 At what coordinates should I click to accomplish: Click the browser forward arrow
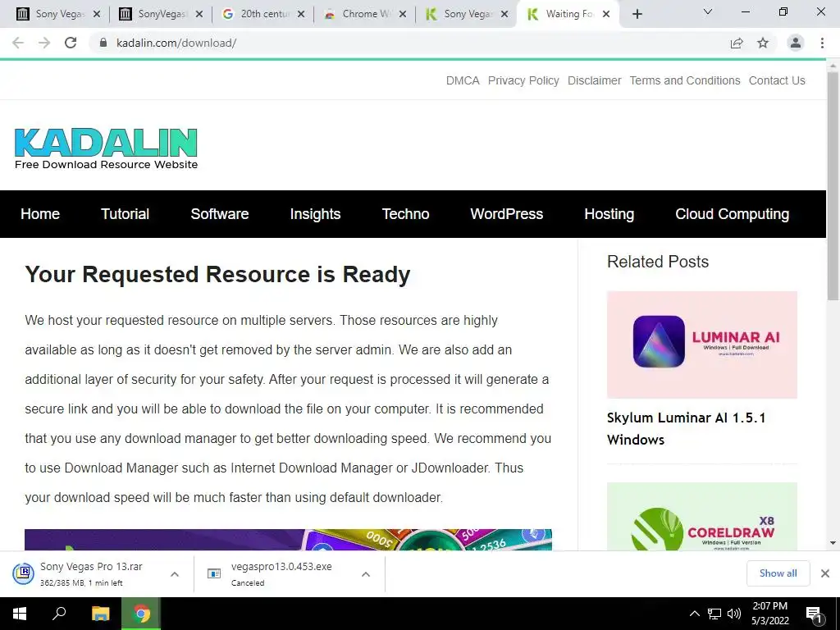pos(44,43)
